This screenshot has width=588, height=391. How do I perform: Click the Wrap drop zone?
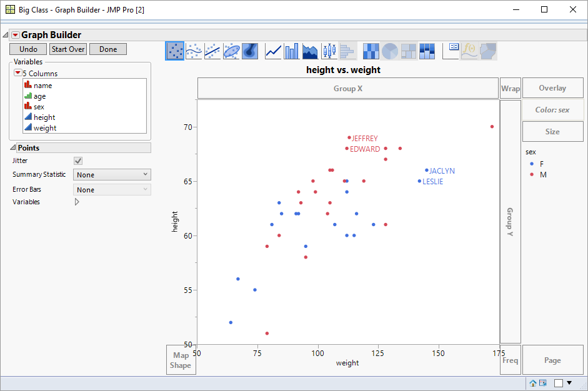511,89
